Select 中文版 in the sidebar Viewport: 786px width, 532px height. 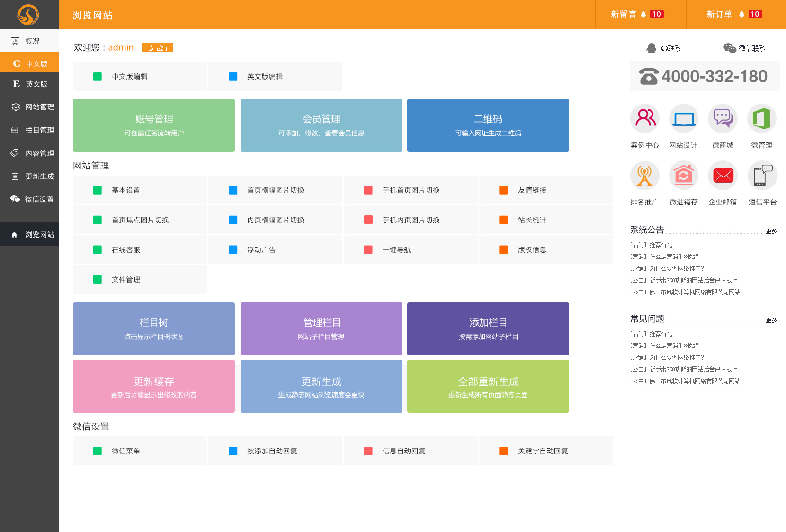coord(29,63)
